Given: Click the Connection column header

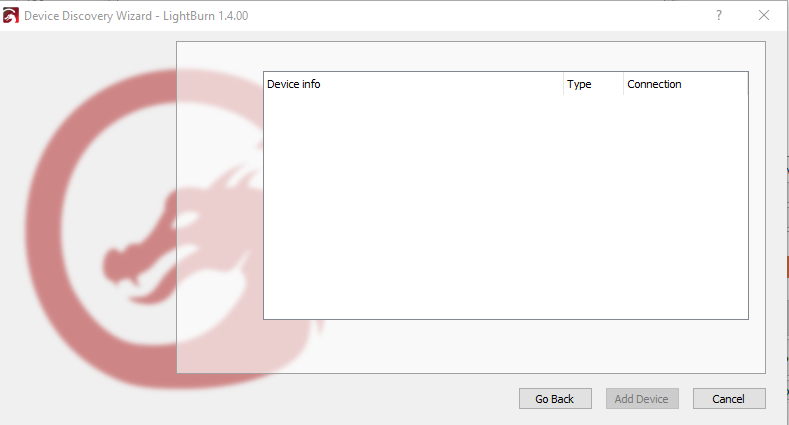Looking at the screenshot, I should 685,84.
